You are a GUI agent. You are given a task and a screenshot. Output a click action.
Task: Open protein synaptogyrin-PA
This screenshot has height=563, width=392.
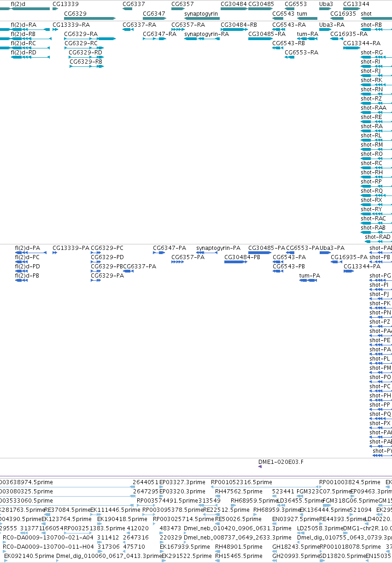tap(218, 248)
